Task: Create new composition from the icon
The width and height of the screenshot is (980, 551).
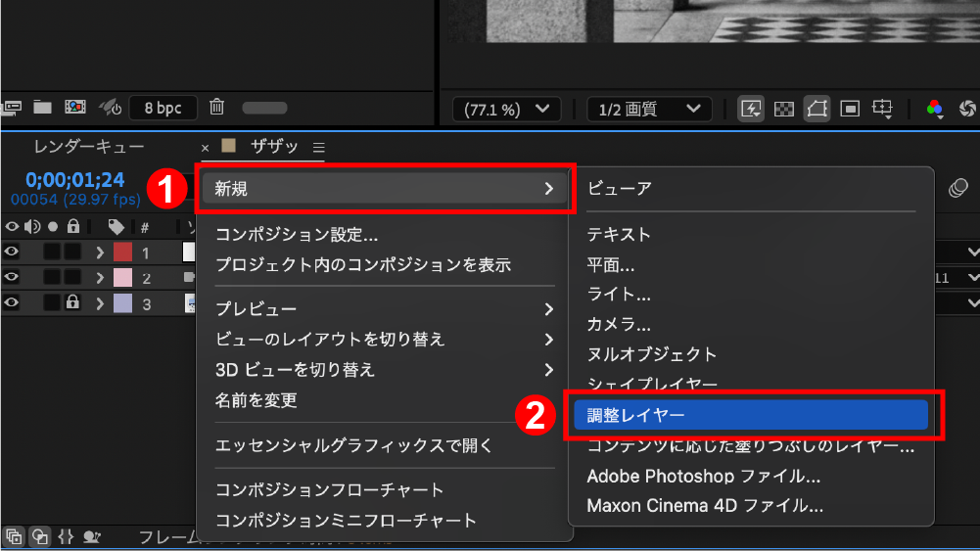Action: click(75, 108)
